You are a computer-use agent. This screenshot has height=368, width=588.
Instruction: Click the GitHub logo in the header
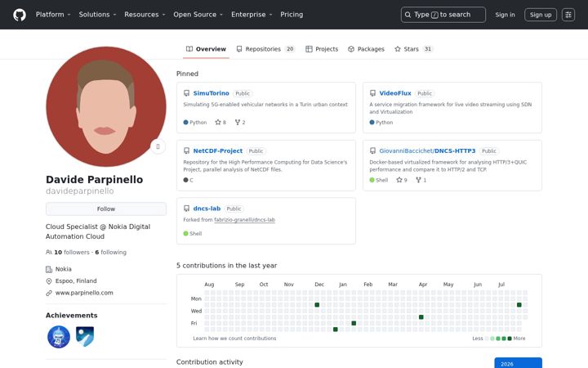click(x=20, y=15)
